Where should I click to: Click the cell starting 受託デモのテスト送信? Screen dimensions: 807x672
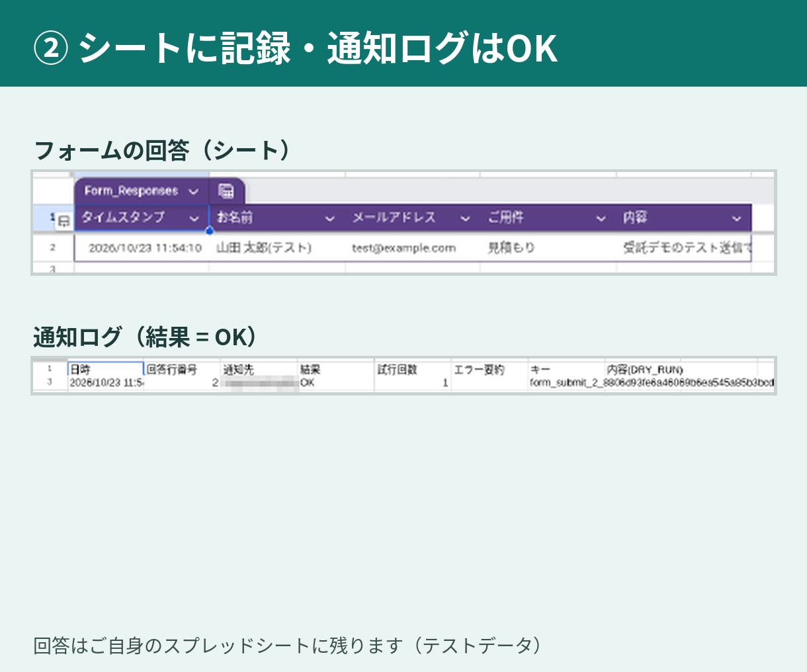click(684, 248)
